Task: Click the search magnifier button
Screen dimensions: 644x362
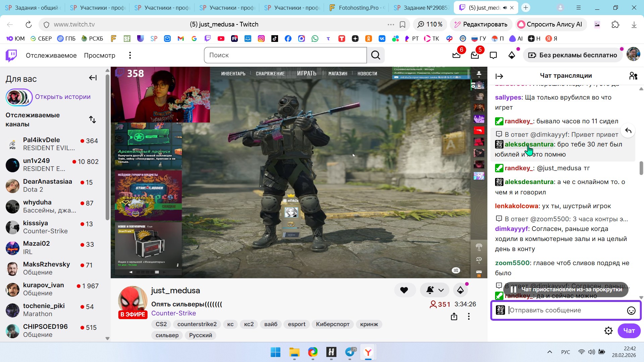Action: click(376, 55)
